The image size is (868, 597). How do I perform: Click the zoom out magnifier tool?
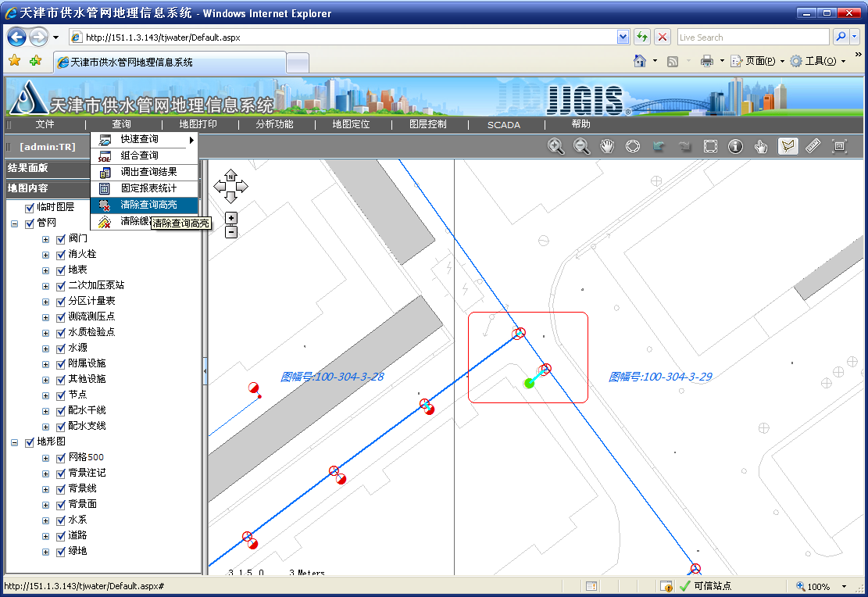581,146
